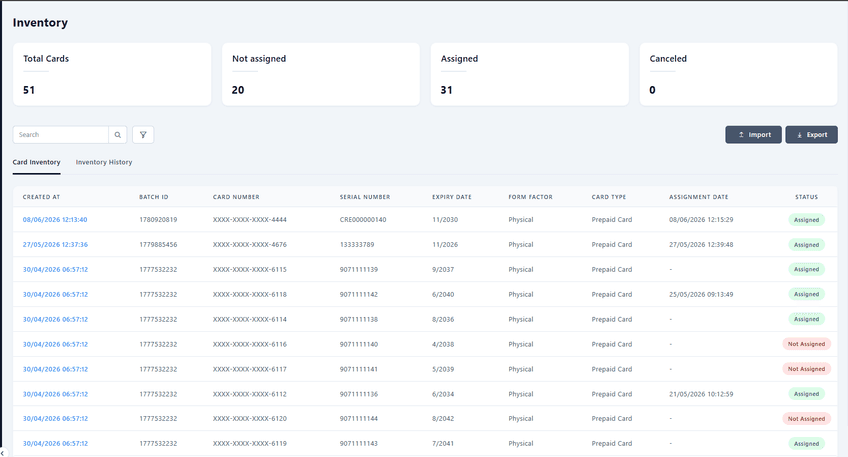Image resolution: width=848 pixels, height=457 pixels.
Task: Click Not Assigned badge for card ending 6117
Action: pyautogui.click(x=806, y=369)
